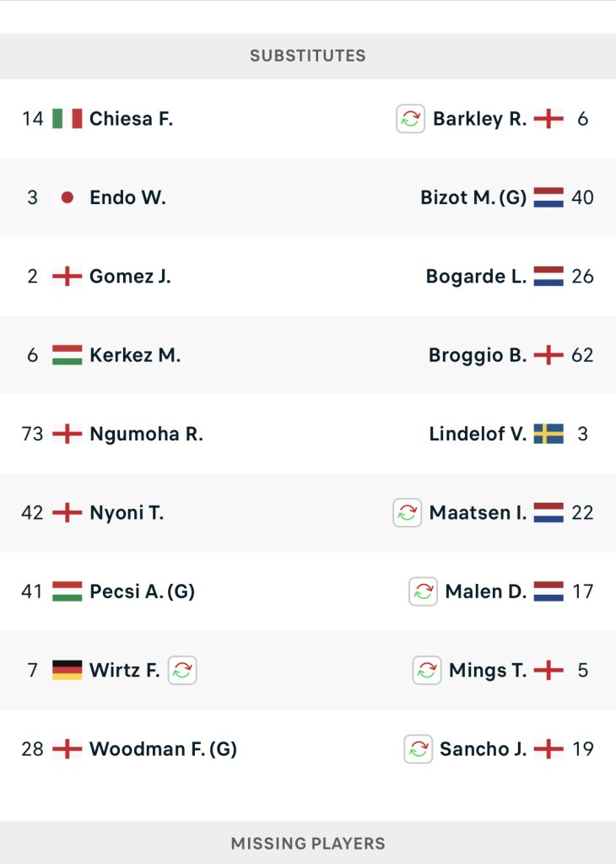Click substitution icon next to Wirtz F.
616x864 pixels.
tap(182, 671)
